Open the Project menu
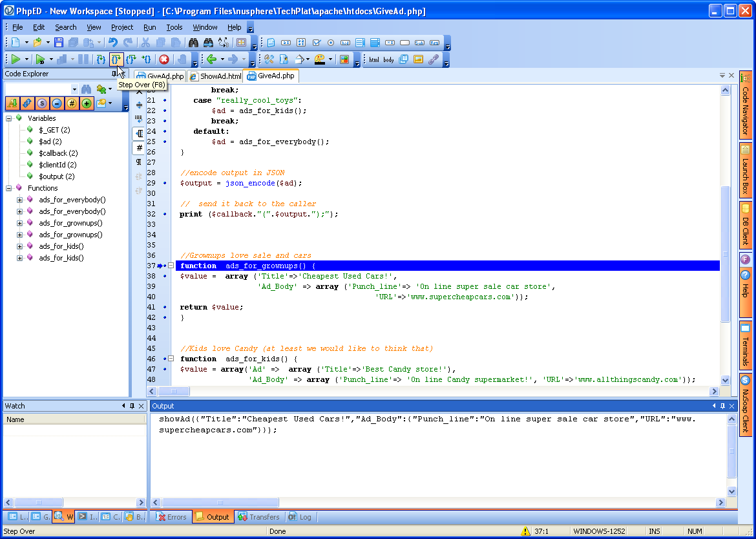The image size is (756, 539). pyautogui.click(x=121, y=27)
